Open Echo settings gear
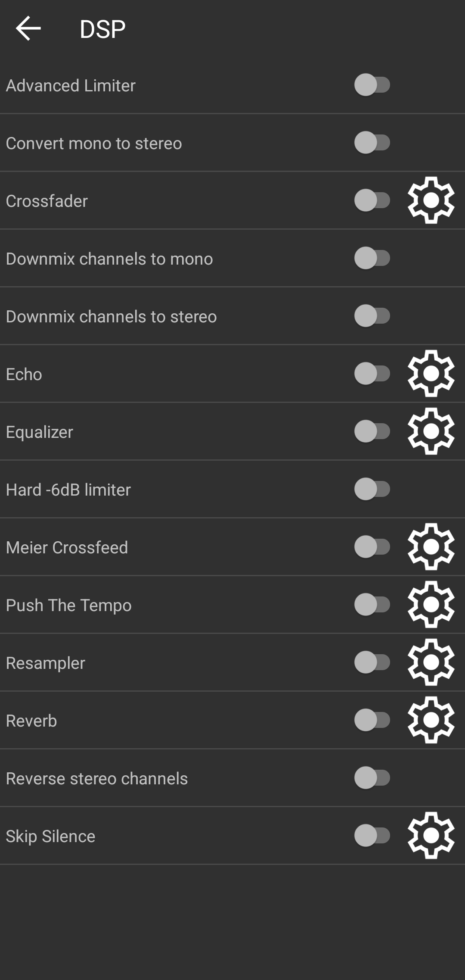This screenshot has height=980, width=465. point(431,374)
